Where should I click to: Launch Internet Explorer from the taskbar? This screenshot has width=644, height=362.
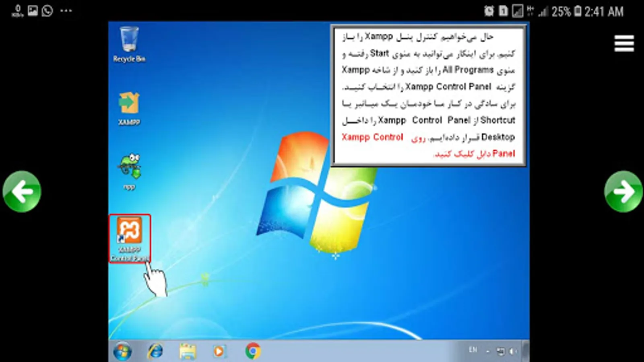tap(155, 352)
